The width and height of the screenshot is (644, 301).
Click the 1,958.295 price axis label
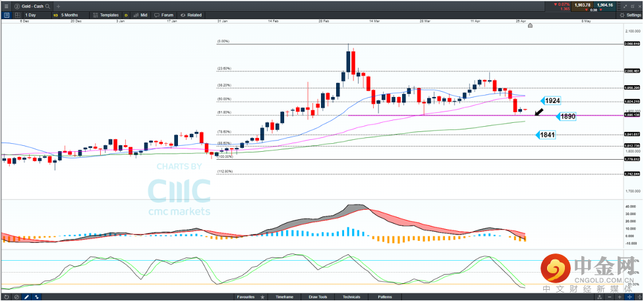tap(632, 88)
